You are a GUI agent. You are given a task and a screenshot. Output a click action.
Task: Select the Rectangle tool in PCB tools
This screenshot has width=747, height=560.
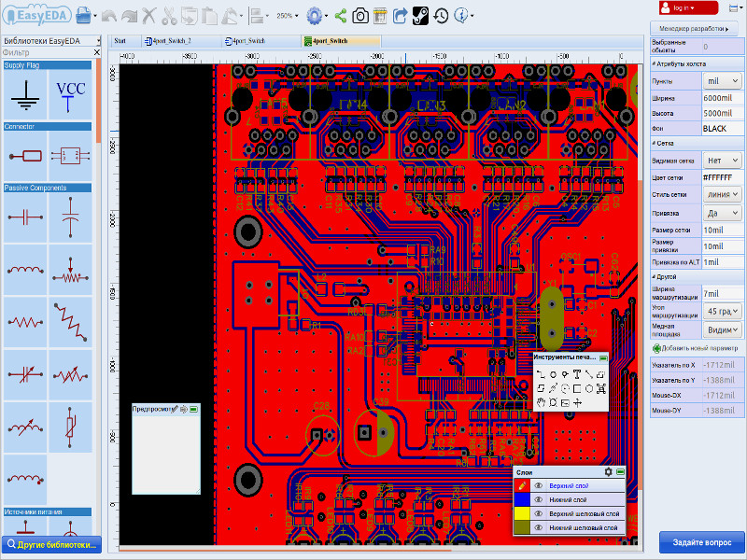577,388
